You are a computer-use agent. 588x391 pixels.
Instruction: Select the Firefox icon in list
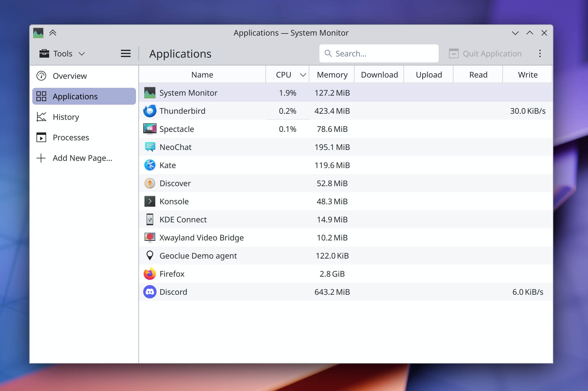(150, 274)
